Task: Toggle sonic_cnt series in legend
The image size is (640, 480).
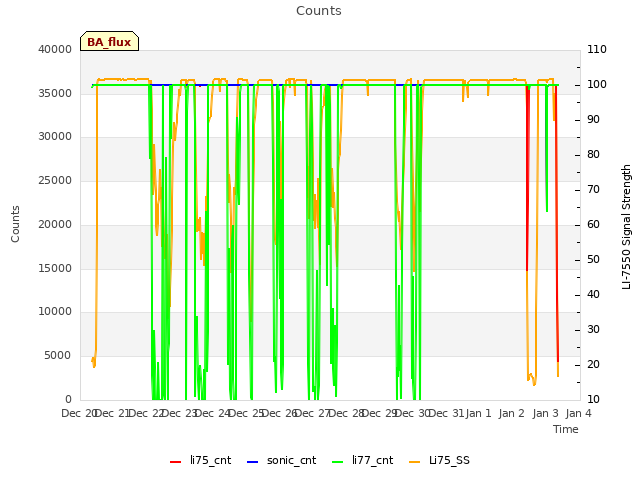Action: pyautogui.click(x=282, y=460)
